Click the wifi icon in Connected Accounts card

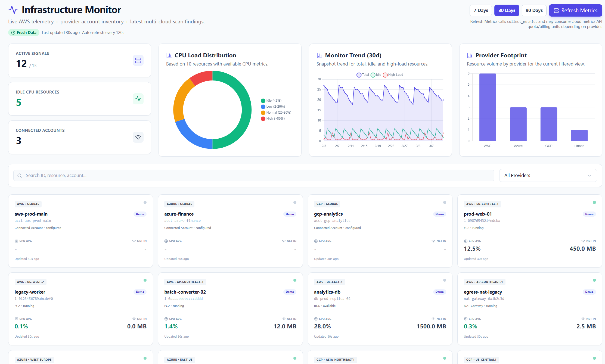pos(138,137)
